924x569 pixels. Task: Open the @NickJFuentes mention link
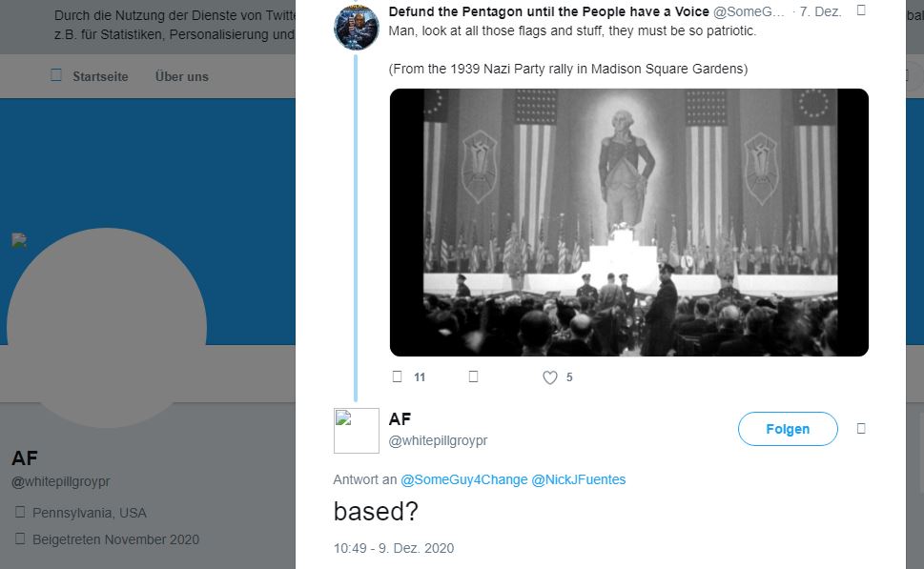pyautogui.click(x=579, y=479)
